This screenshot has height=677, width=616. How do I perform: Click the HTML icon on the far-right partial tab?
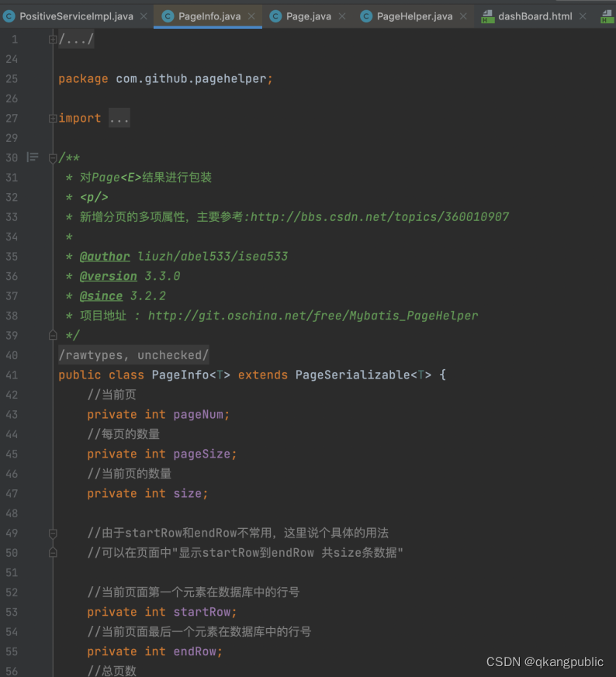coord(606,15)
